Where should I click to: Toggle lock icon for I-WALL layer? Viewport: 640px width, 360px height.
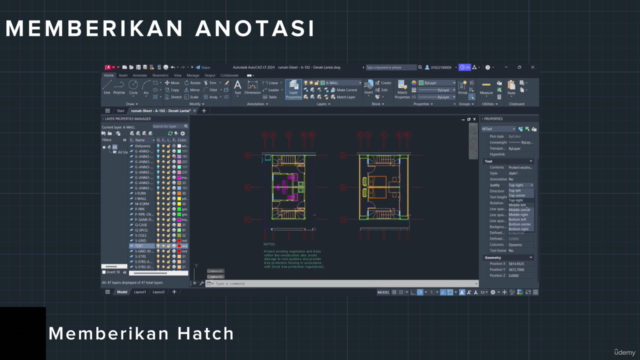click(168, 199)
